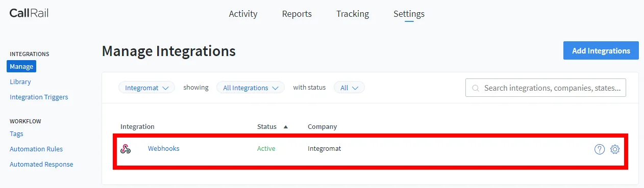Screen dimensions: 644x188
Task: Select Manage in the sidebar
Action: click(21, 66)
